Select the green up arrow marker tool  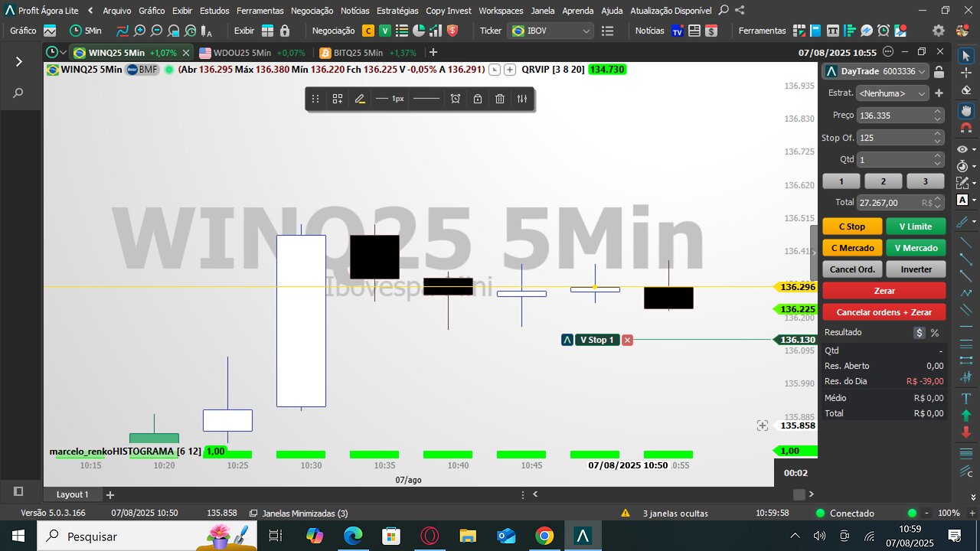(x=965, y=416)
